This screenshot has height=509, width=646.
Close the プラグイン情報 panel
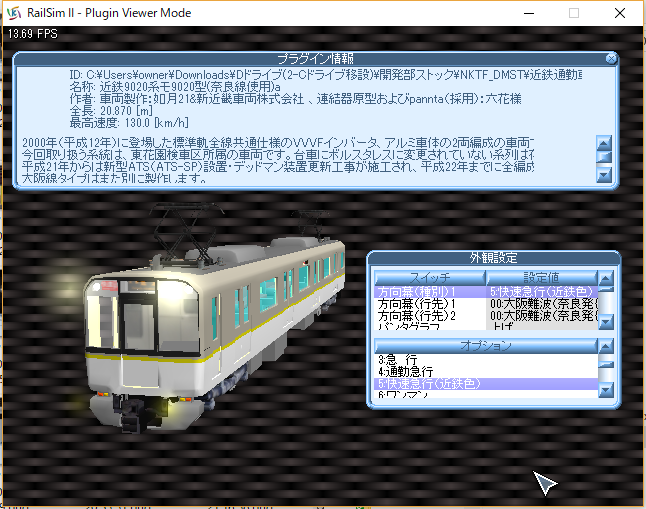click(x=611, y=59)
